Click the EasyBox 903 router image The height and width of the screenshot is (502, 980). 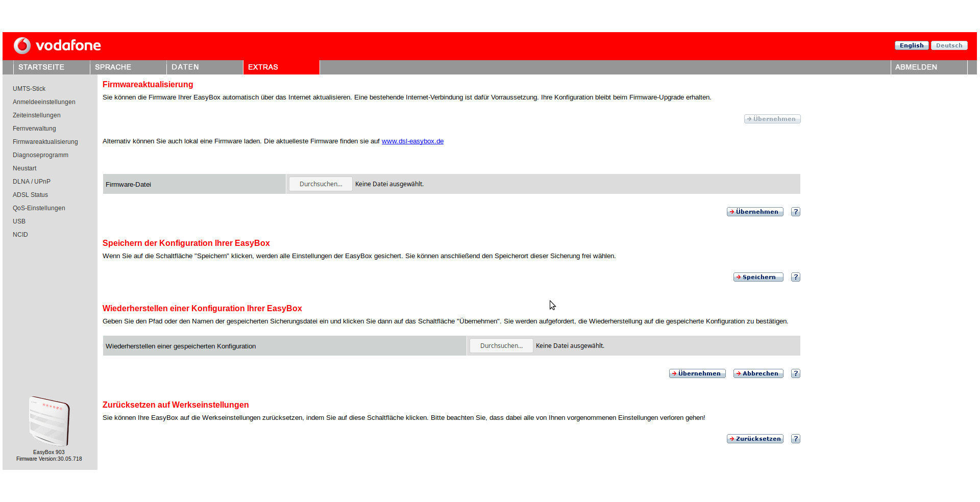(x=49, y=421)
